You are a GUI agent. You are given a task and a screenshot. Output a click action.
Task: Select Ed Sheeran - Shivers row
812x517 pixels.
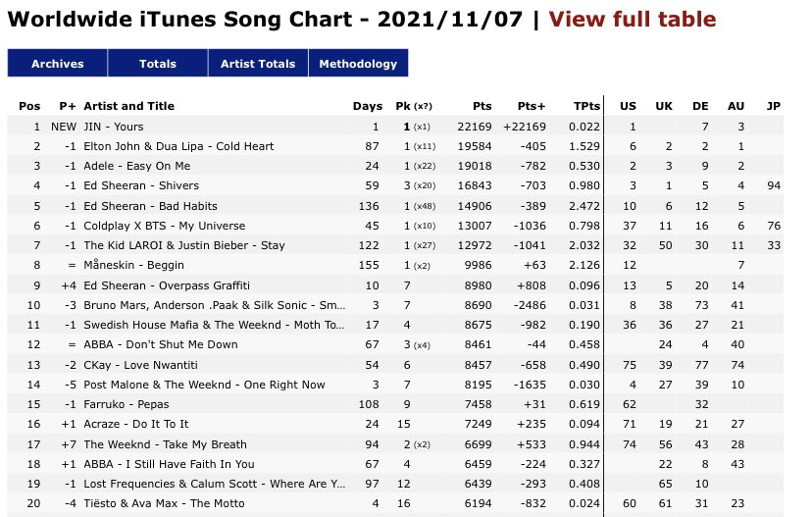point(141,185)
